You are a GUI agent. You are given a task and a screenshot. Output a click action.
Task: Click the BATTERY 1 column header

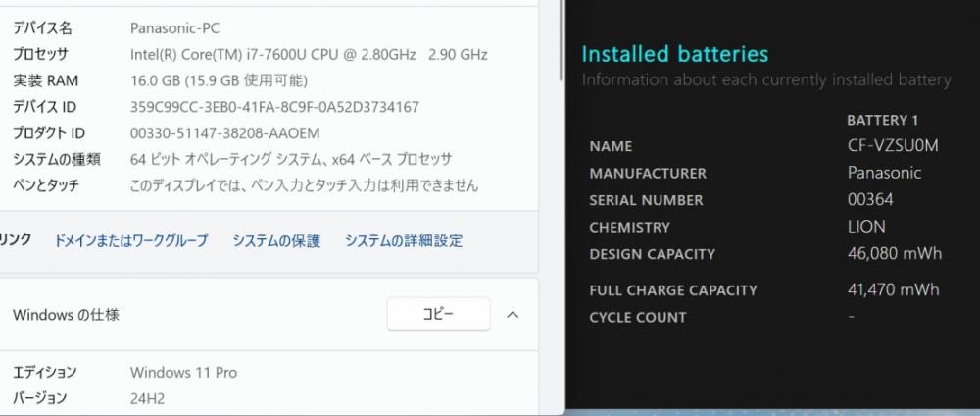[x=883, y=120]
